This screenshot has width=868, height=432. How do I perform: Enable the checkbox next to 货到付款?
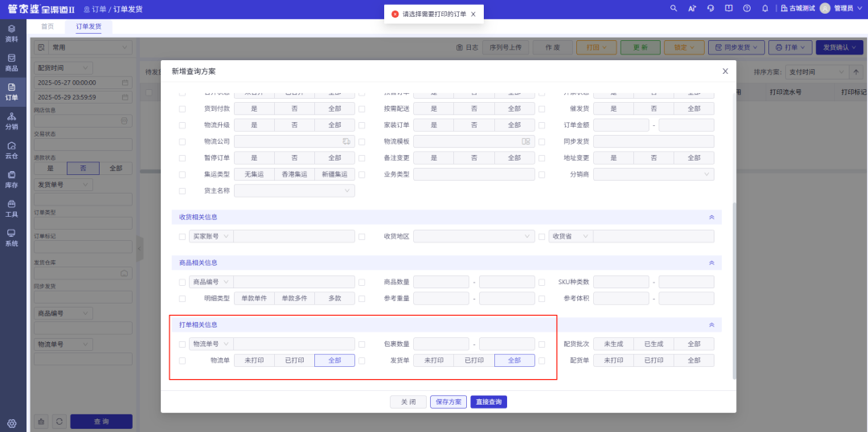point(182,108)
